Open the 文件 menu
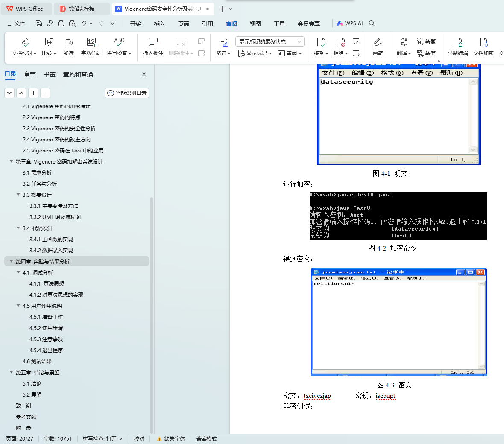504x444 pixels. click(x=16, y=23)
